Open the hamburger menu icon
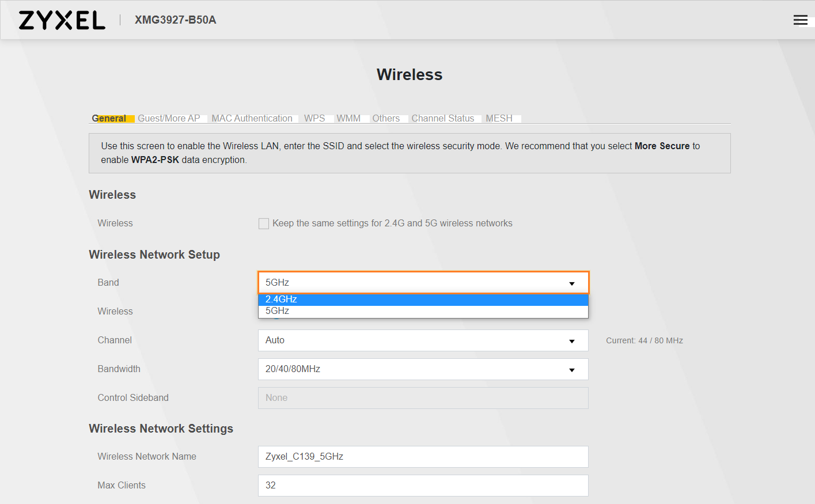This screenshot has height=504, width=815. point(800,20)
